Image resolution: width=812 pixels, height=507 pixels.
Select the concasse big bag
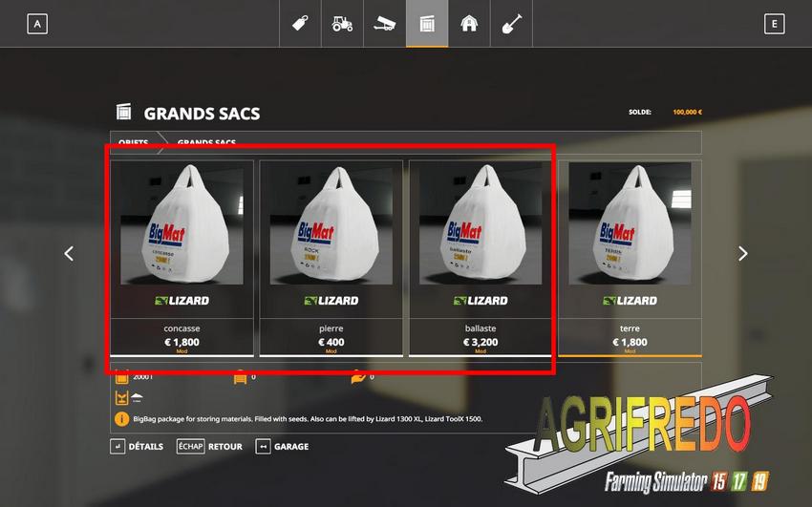pos(182,258)
